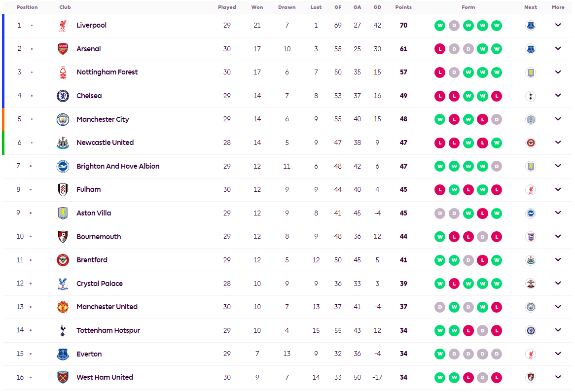Expand more details for Brighton And Hove Albion
Screen dimensions: 575x392
coord(558,166)
